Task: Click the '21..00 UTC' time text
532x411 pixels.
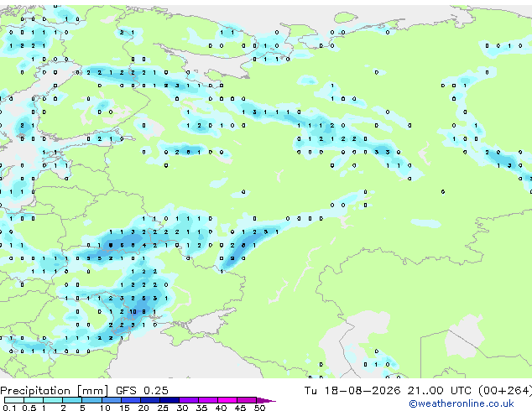Action: [440, 391]
